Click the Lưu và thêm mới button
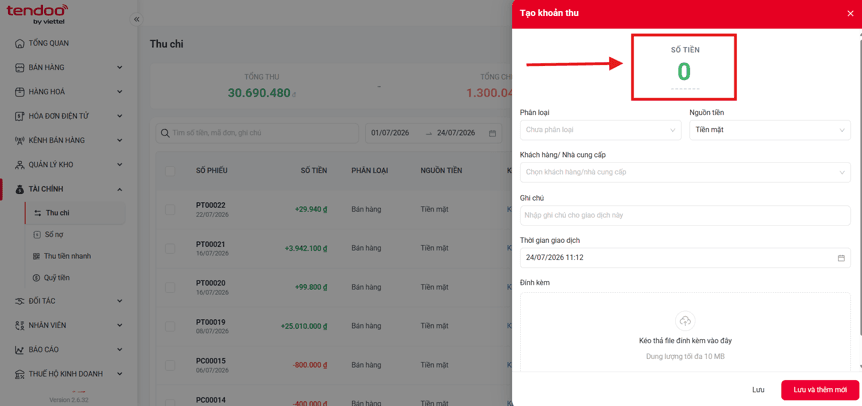The height and width of the screenshot is (406, 862). click(x=820, y=390)
